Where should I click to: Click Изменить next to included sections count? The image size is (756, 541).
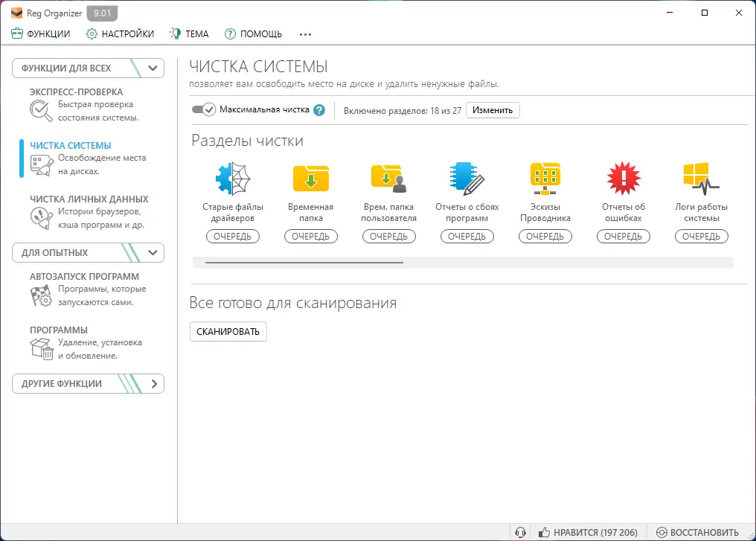pyautogui.click(x=493, y=109)
